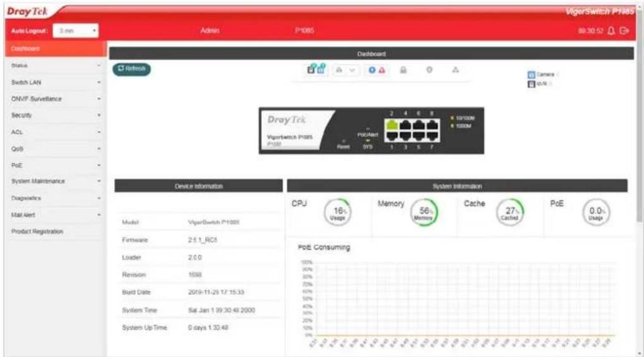Expand the ACL menu
This screenshot has height=357, width=644.
tap(56, 132)
